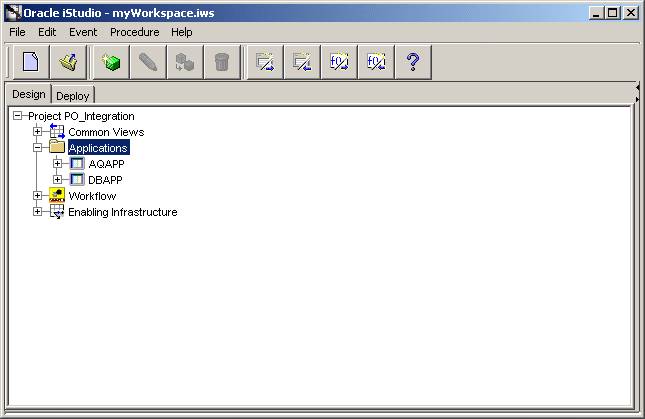Open the Help menu
This screenshot has height=419, width=645.
[x=182, y=32]
